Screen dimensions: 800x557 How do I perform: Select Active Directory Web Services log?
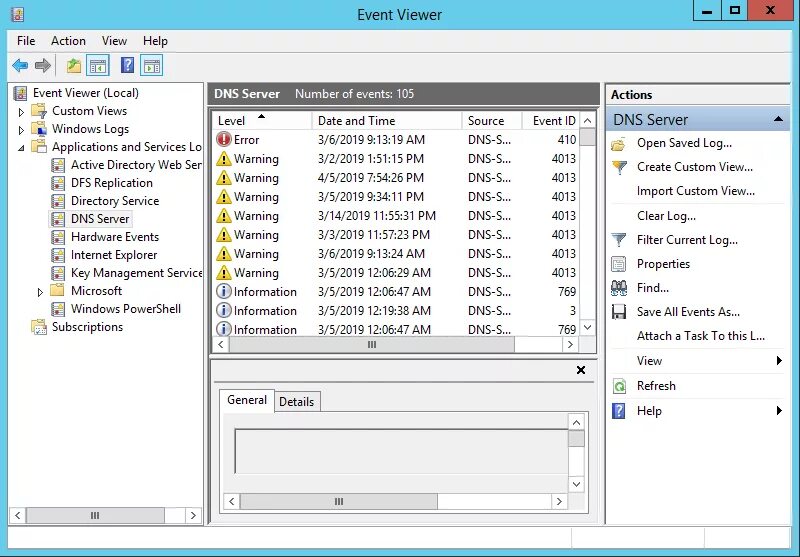click(136, 165)
